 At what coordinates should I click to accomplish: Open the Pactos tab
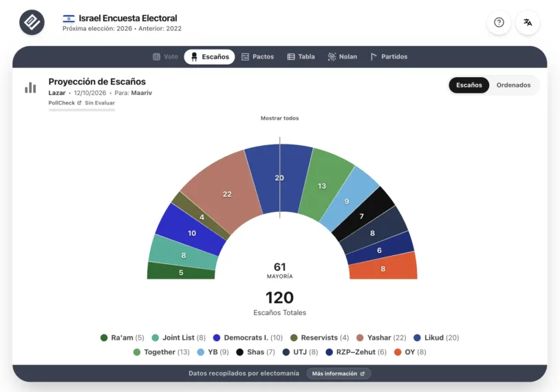point(257,57)
